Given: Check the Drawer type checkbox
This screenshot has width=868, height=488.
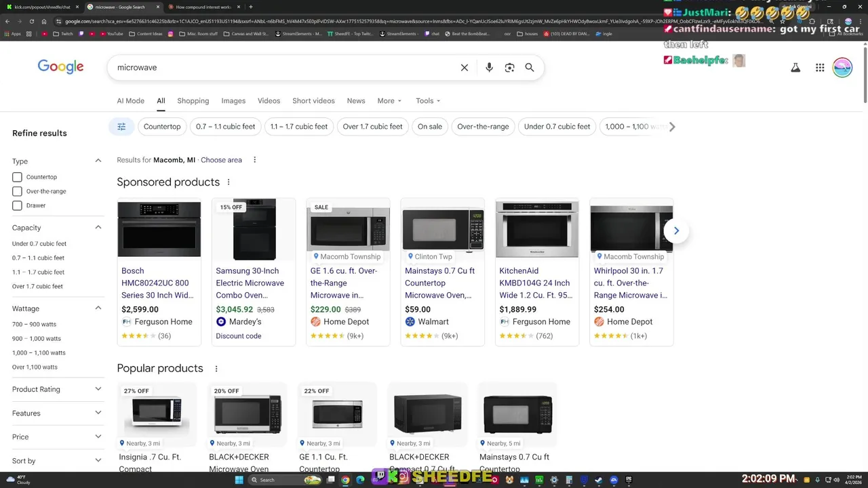Looking at the screenshot, I should (17, 205).
